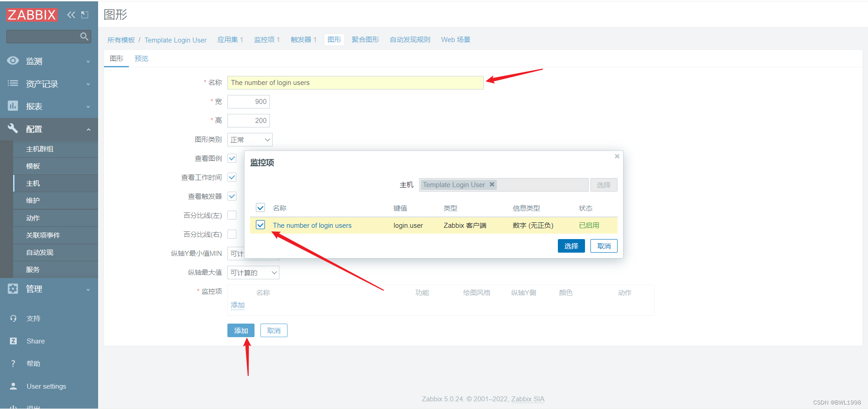The width and height of the screenshot is (868, 409).
Task: Click 添加 link under 监控项
Action: point(238,305)
